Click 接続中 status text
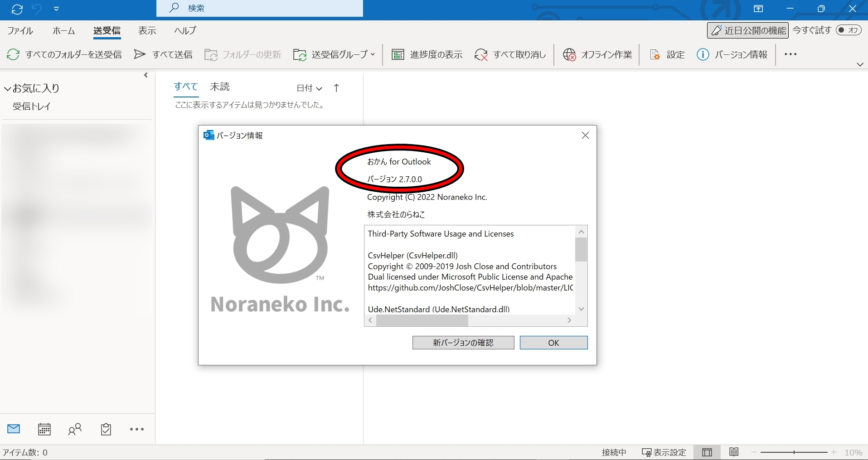 [x=614, y=452]
